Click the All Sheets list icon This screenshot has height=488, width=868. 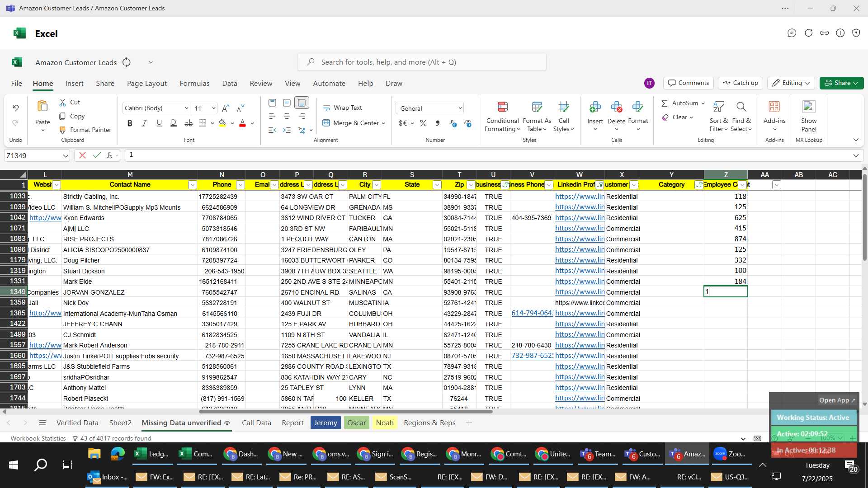[42, 423]
